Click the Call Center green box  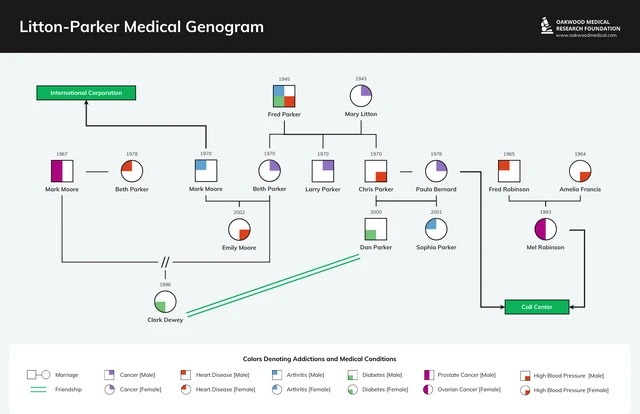tap(537, 307)
